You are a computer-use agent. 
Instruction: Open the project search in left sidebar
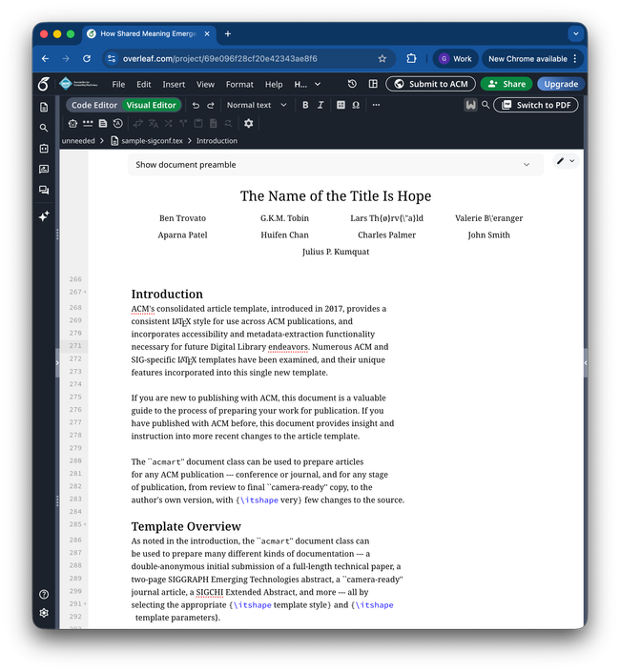(44, 128)
